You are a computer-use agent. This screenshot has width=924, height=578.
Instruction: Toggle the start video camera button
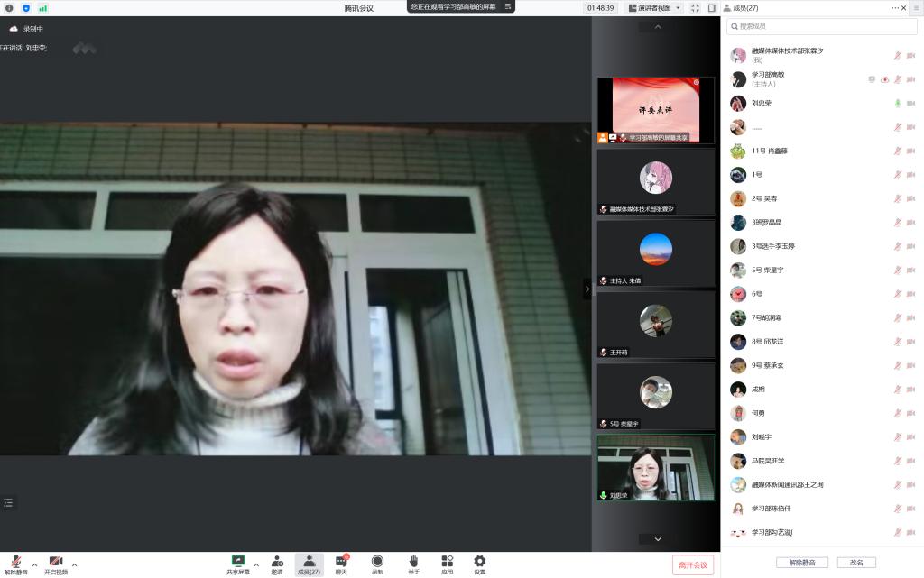56,564
